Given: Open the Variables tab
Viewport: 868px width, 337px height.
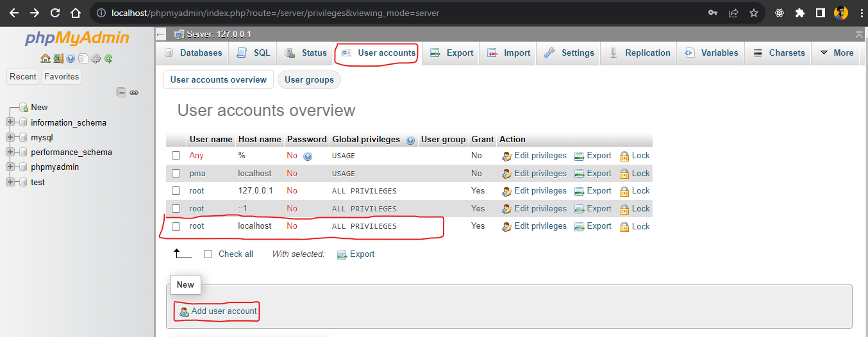Looking at the screenshot, I should coord(711,53).
